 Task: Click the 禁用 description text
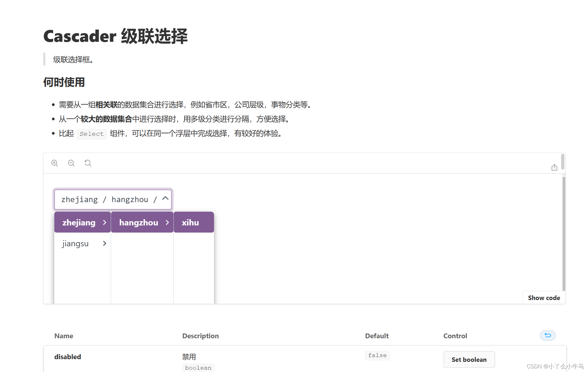click(x=189, y=357)
